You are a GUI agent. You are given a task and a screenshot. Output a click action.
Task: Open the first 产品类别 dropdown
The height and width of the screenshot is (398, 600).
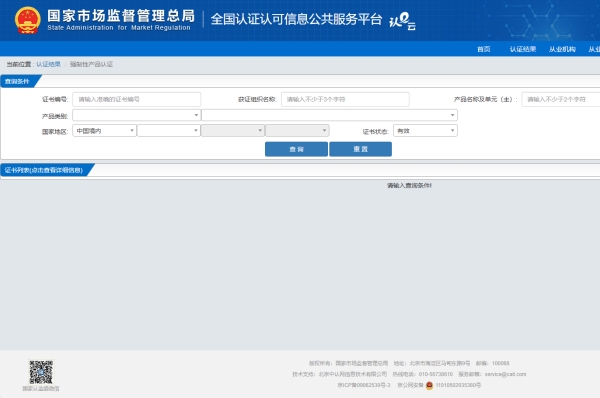click(x=137, y=115)
